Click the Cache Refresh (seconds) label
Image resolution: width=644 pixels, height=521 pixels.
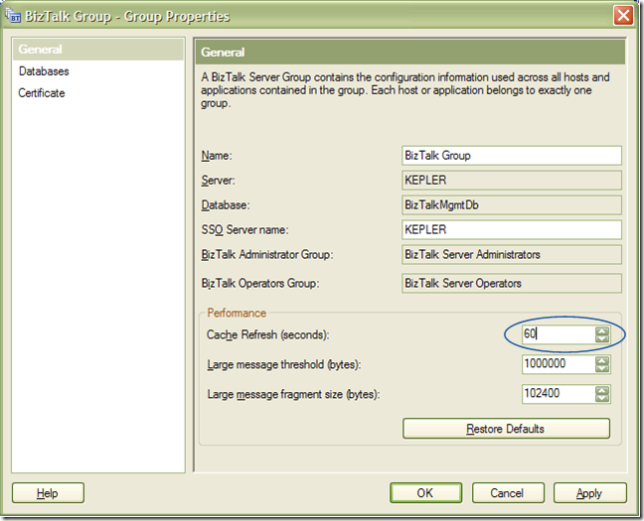(268, 335)
